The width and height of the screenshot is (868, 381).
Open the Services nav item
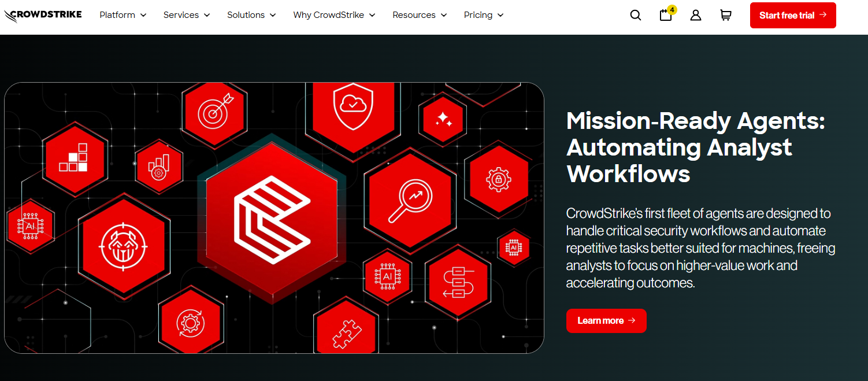[181, 15]
